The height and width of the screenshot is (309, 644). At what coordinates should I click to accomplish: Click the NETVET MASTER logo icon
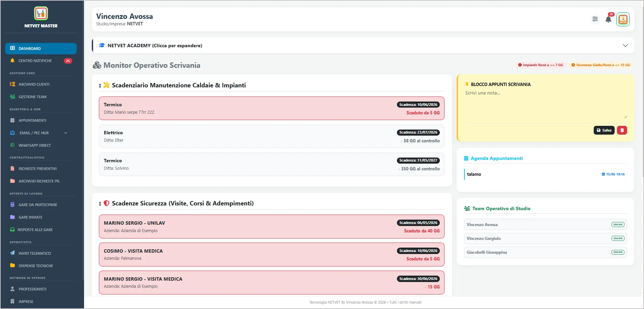point(41,13)
